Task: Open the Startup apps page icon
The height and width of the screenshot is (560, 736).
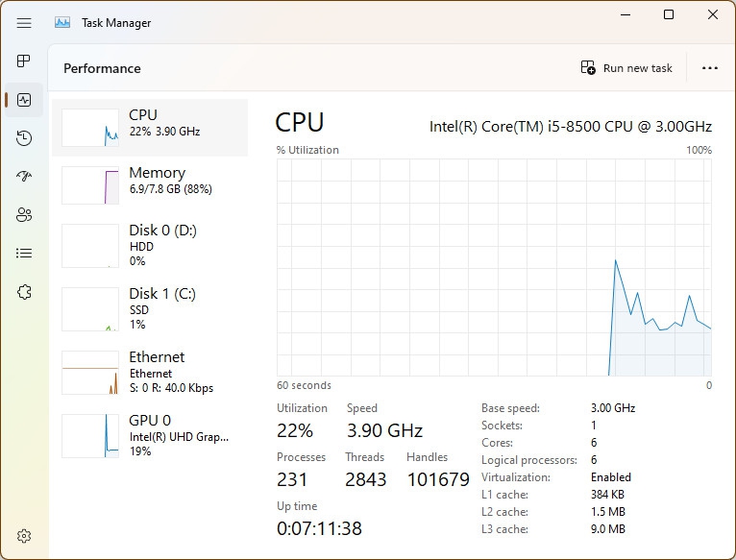Action: (x=24, y=177)
